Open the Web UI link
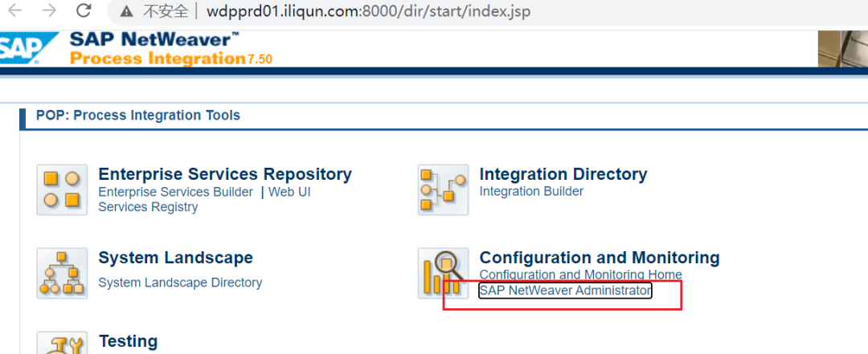This screenshot has height=354, width=868. 289,192
